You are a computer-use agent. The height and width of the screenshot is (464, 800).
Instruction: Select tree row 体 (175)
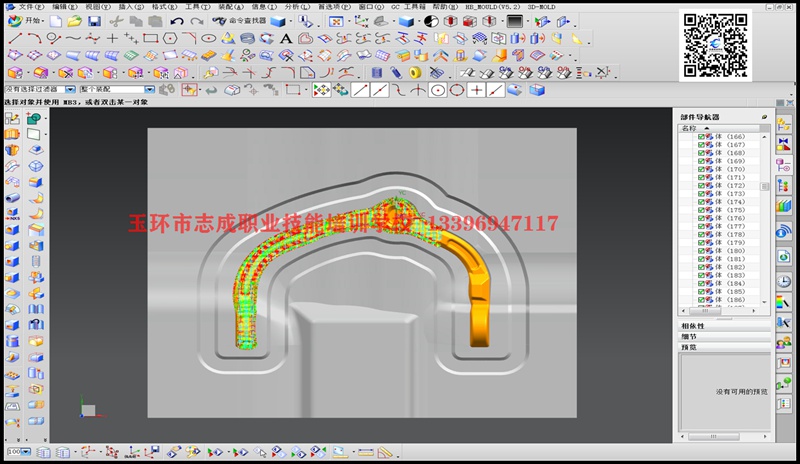[x=730, y=210]
